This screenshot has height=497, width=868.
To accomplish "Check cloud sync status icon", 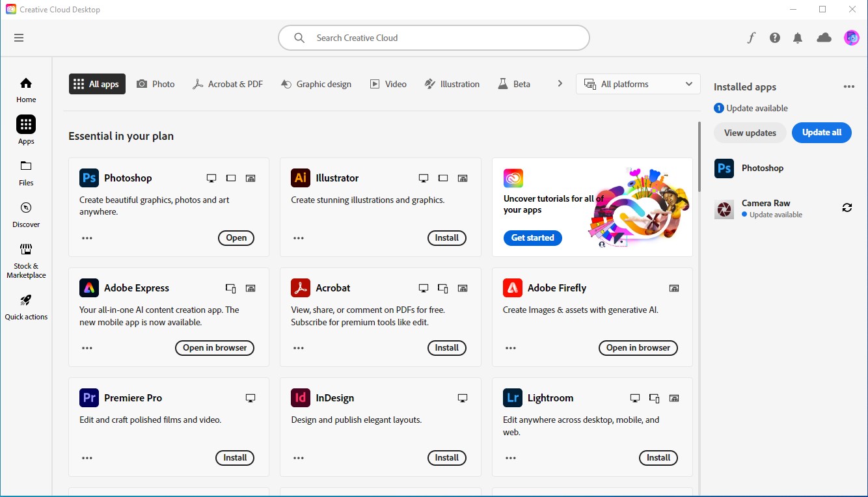I will pyautogui.click(x=824, y=38).
